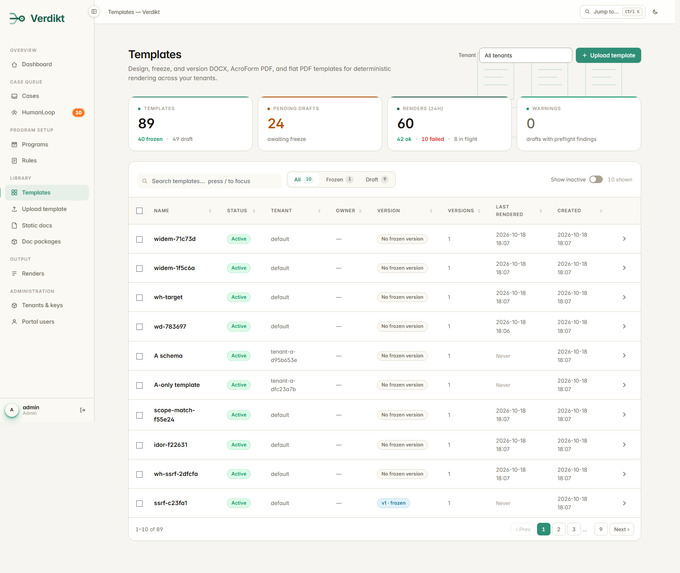Screen dimensions: 680x573
Task: Focus the Search templates field
Action: click(x=209, y=181)
